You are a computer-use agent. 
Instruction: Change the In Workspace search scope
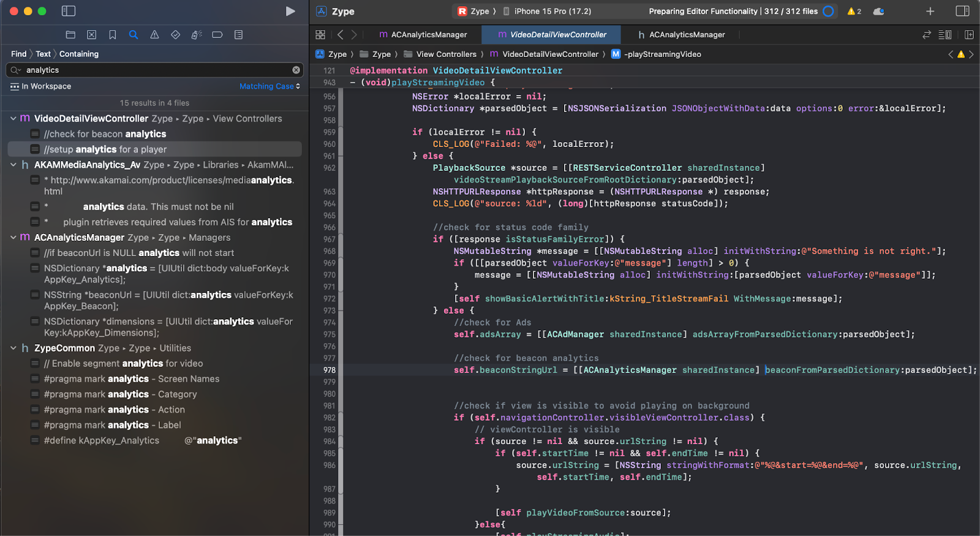tap(40, 86)
